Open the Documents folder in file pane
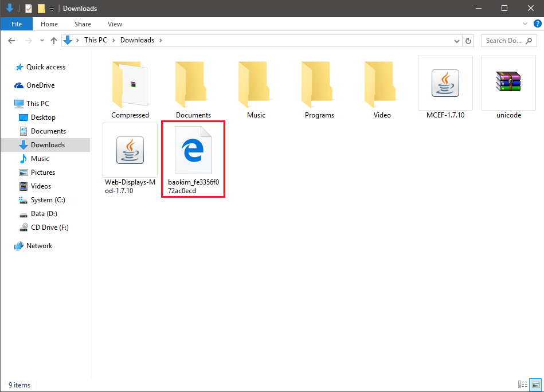The width and height of the screenshot is (544, 392). pyautogui.click(x=193, y=88)
